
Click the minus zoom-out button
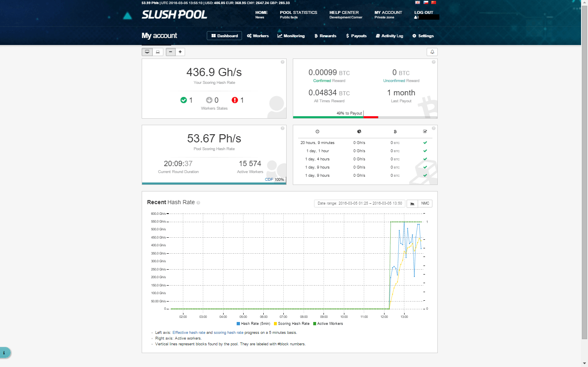[x=171, y=52]
